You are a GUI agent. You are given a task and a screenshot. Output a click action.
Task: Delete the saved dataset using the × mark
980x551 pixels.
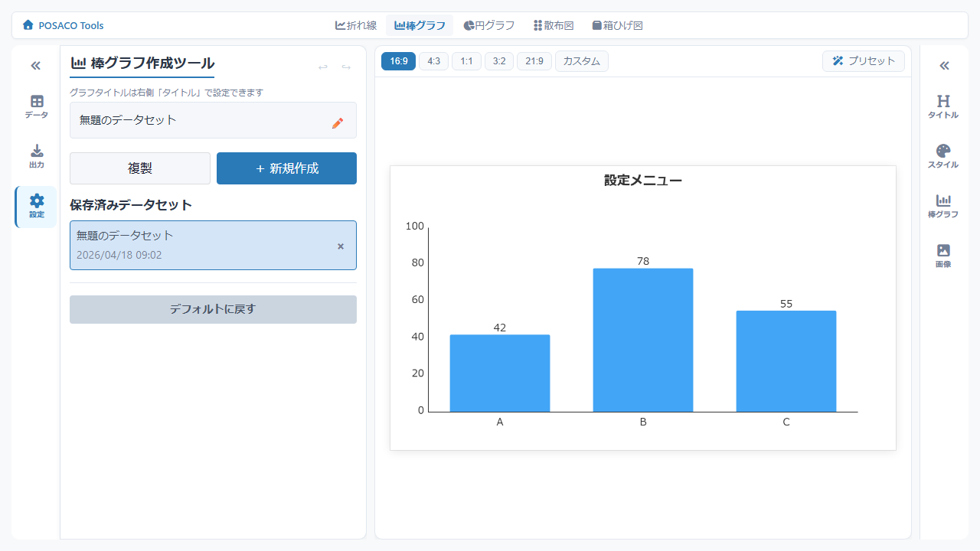click(x=341, y=246)
